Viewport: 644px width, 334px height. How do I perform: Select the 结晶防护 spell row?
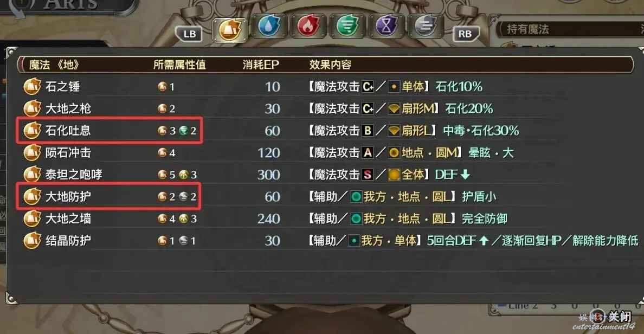pos(325,241)
